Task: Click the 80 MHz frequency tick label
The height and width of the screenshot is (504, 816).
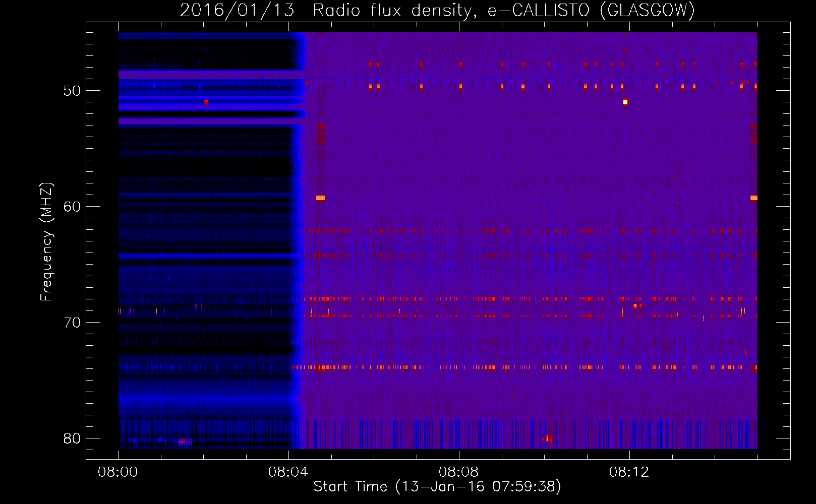Action: point(72,438)
